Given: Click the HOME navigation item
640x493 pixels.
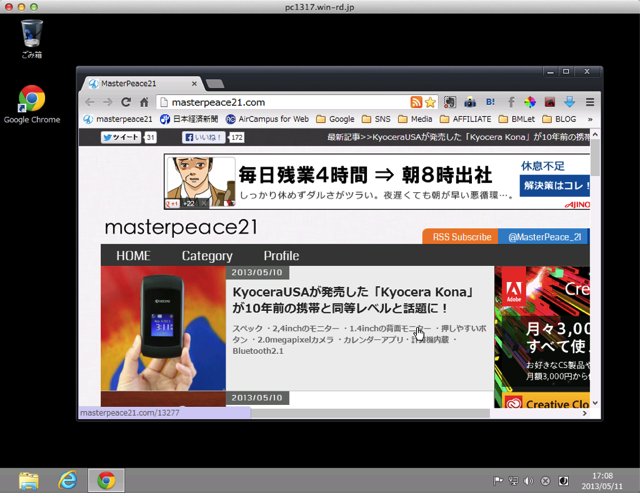Looking at the screenshot, I should tap(133, 255).
